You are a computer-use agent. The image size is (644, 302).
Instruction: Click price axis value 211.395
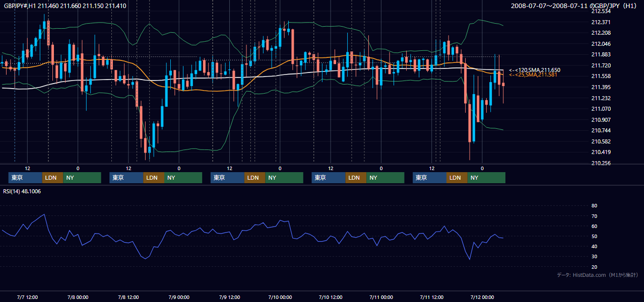(601, 87)
